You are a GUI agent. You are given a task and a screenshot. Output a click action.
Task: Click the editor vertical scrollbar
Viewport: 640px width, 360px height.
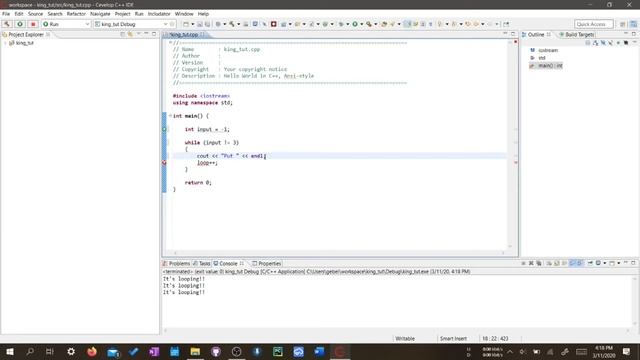click(x=510, y=143)
